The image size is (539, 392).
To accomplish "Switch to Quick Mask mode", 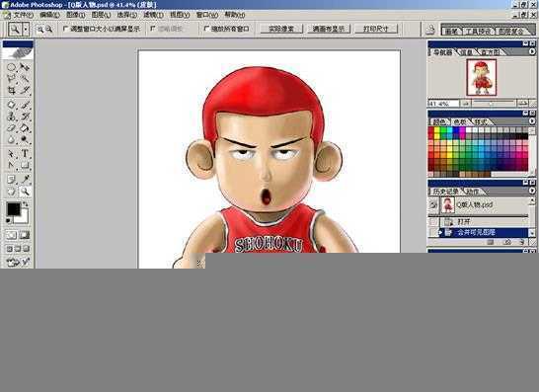I will coord(24,235).
